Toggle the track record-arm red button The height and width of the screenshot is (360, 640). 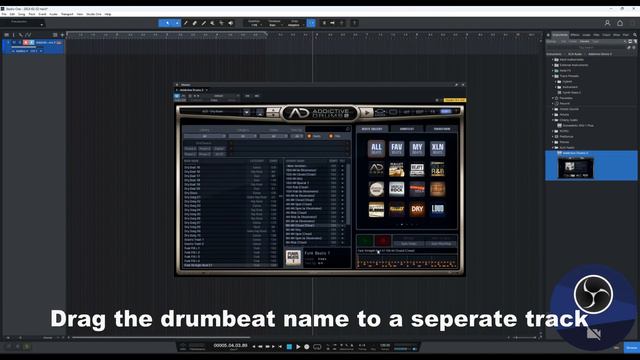[x=26, y=42]
